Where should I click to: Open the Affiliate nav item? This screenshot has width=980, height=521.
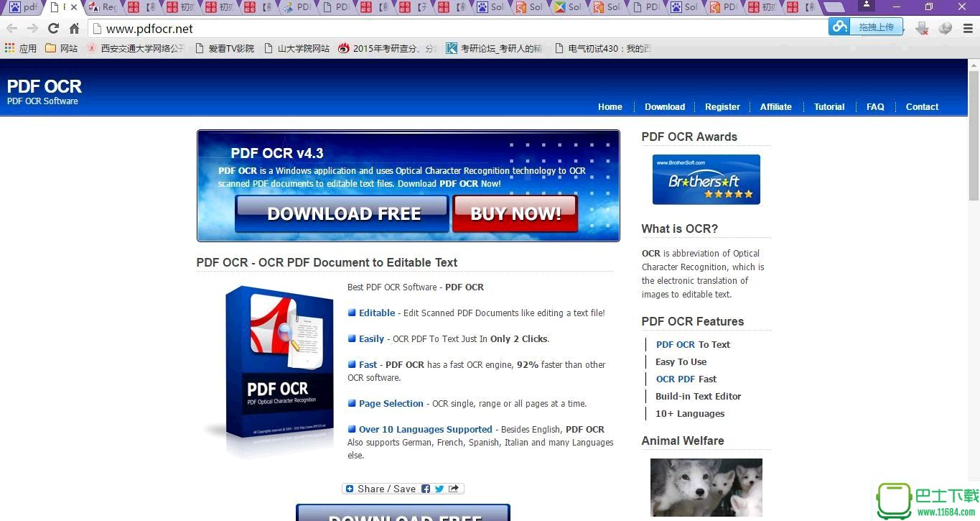776,107
